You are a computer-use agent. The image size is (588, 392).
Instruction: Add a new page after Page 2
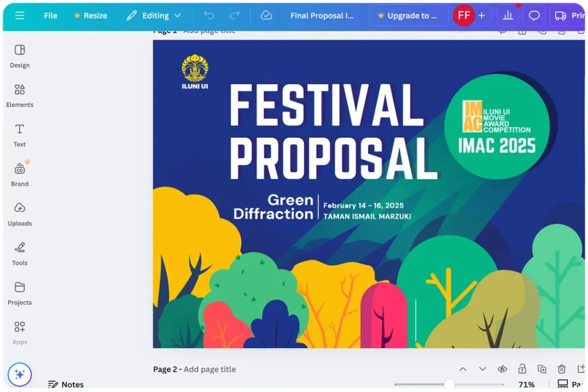581,369
